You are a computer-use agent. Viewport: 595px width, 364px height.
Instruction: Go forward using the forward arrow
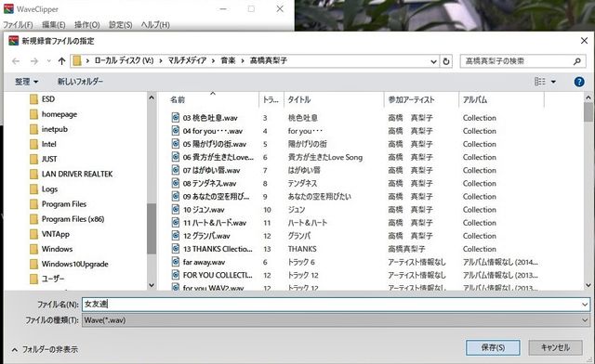pyautogui.click(x=34, y=61)
